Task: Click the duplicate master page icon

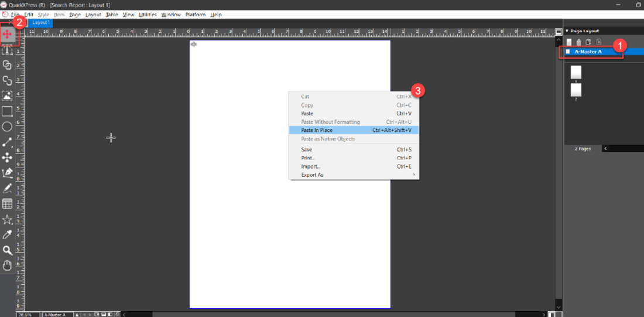Action: [x=588, y=42]
